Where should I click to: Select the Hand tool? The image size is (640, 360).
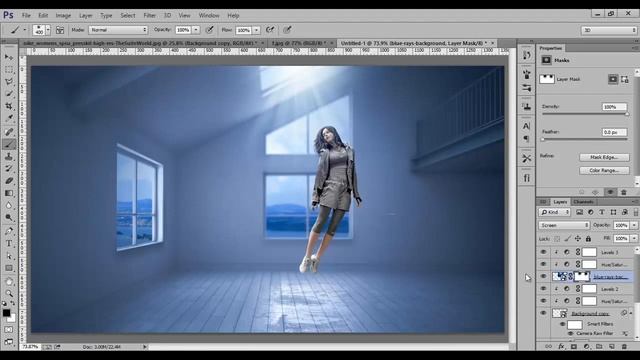tap(9, 282)
